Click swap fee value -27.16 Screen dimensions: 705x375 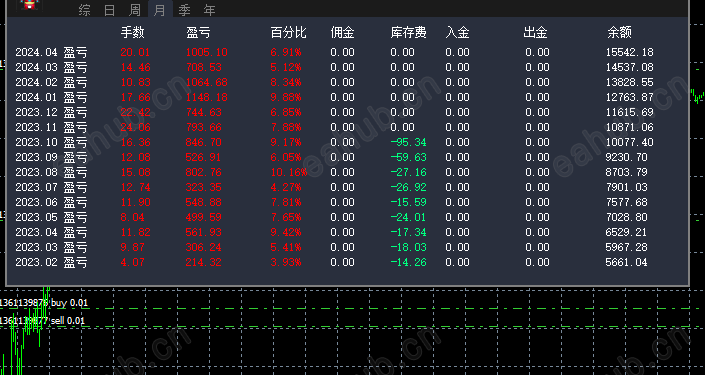[x=408, y=172]
